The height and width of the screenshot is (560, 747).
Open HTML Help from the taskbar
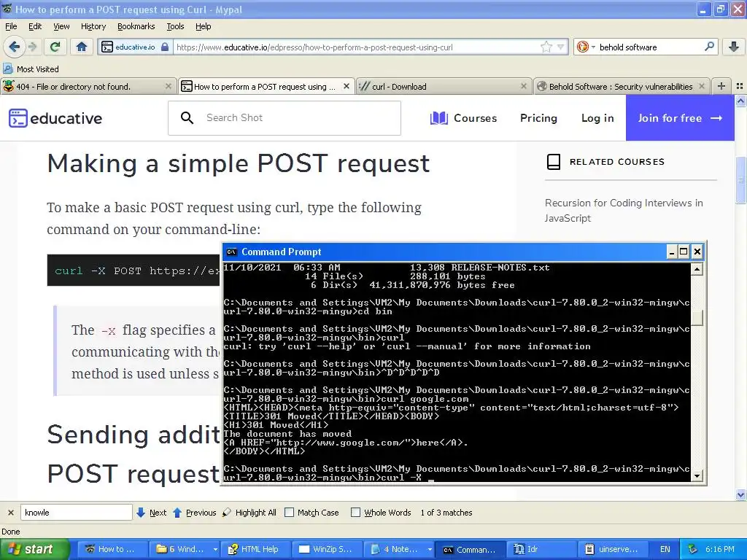[x=255, y=549]
